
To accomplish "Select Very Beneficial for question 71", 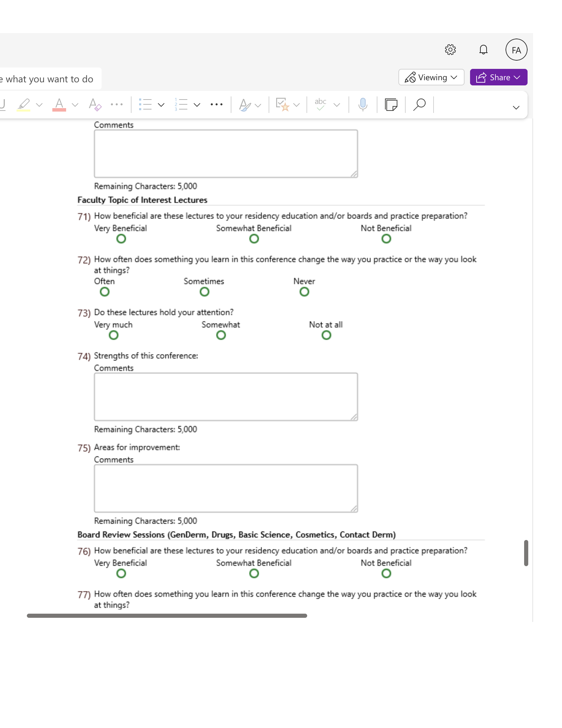I will 121,238.
